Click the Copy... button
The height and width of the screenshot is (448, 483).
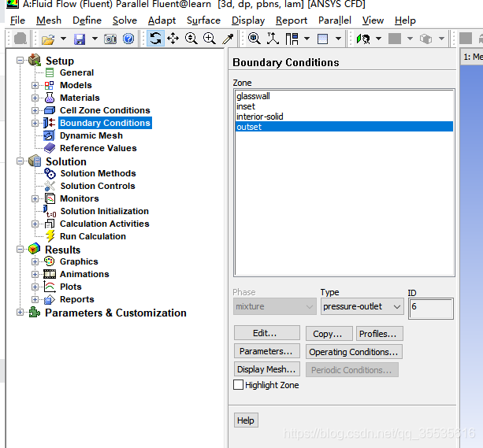[329, 334]
